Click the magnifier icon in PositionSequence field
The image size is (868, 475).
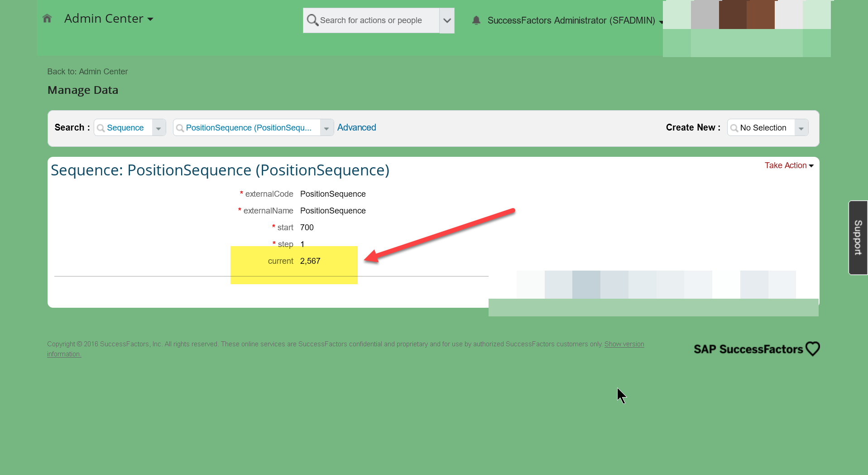tap(180, 128)
